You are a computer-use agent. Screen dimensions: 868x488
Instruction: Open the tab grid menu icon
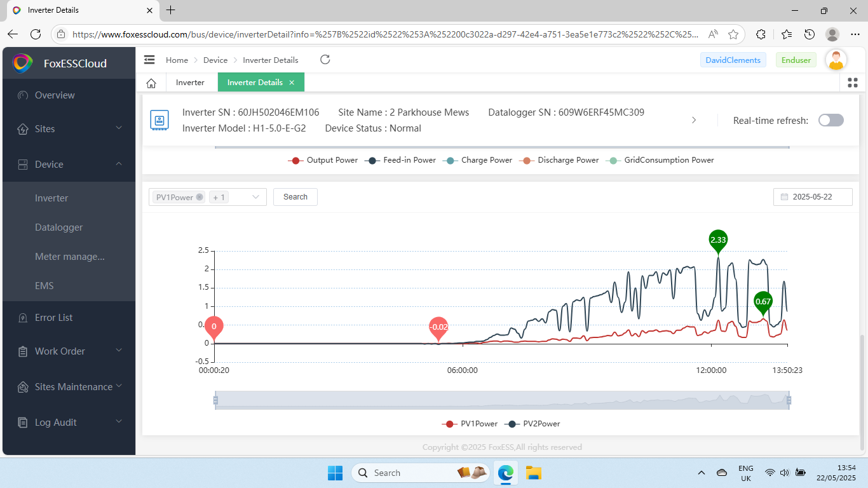click(853, 83)
